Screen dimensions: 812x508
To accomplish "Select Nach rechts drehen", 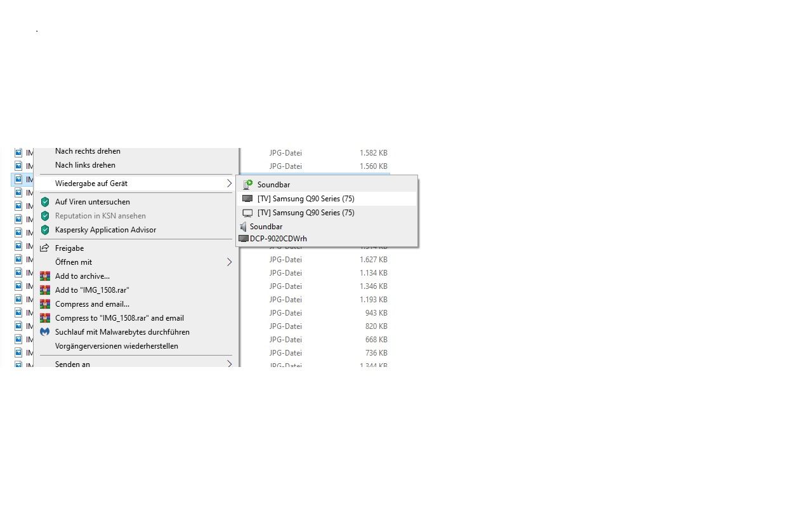I will click(x=88, y=151).
